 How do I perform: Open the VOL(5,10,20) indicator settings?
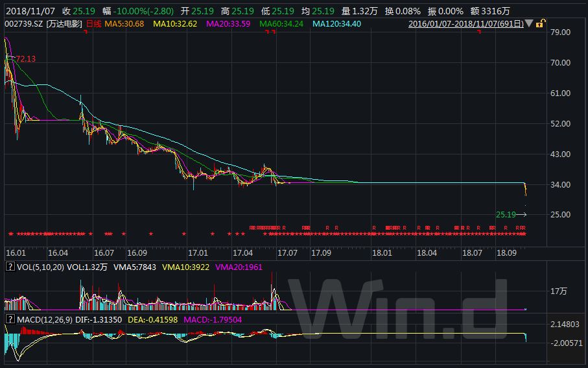point(40,267)
